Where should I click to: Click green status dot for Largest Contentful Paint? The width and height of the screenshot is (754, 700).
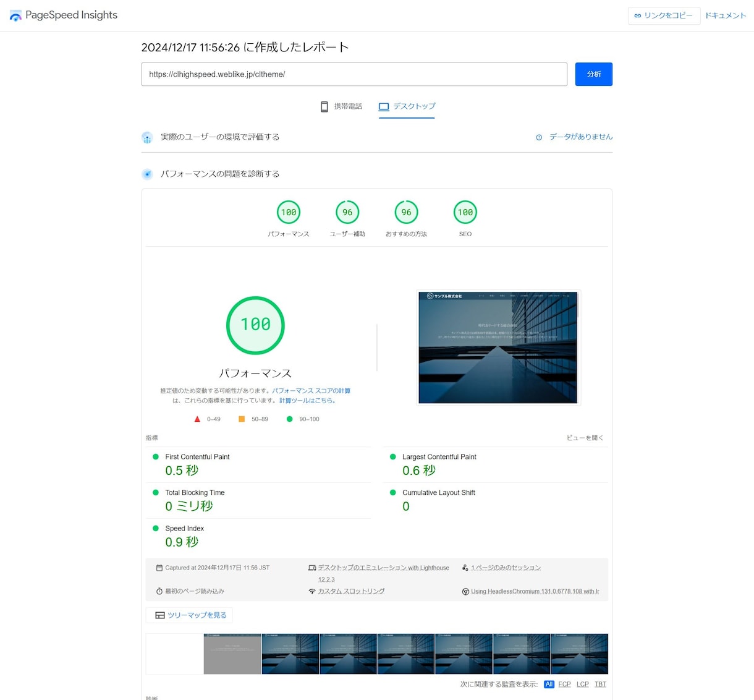(392, 457)
